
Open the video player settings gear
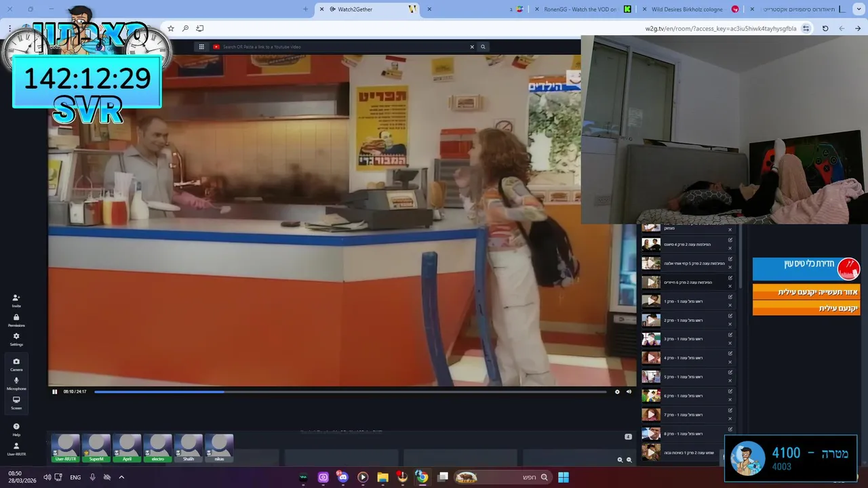click(x=617, y=392)
